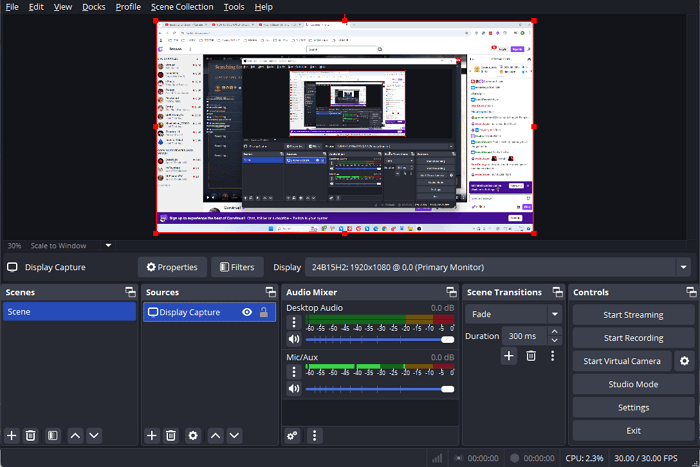Click the Duration 300 ms field
The height and width of the screenshot is (467, 700).
point(524,336)
